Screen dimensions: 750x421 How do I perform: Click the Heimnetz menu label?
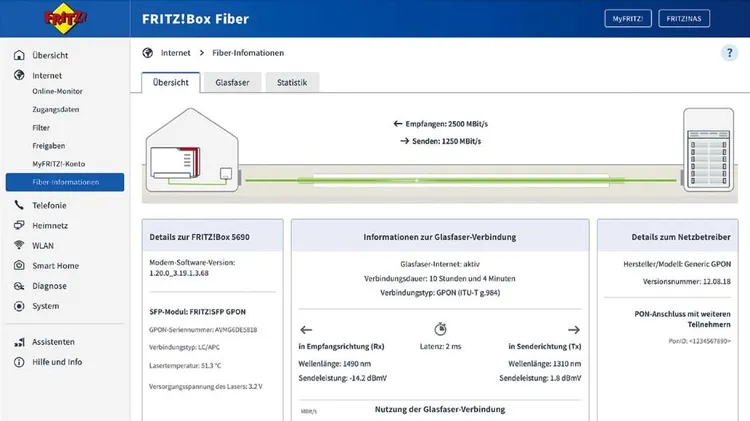coord(50,225)
